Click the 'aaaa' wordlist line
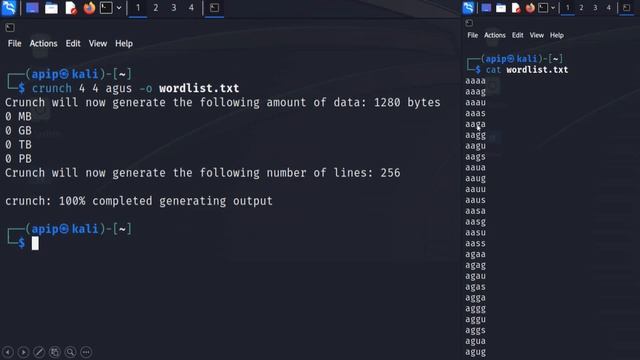The height and width of the screenshot is (360, 640). [x=476, y=81]
